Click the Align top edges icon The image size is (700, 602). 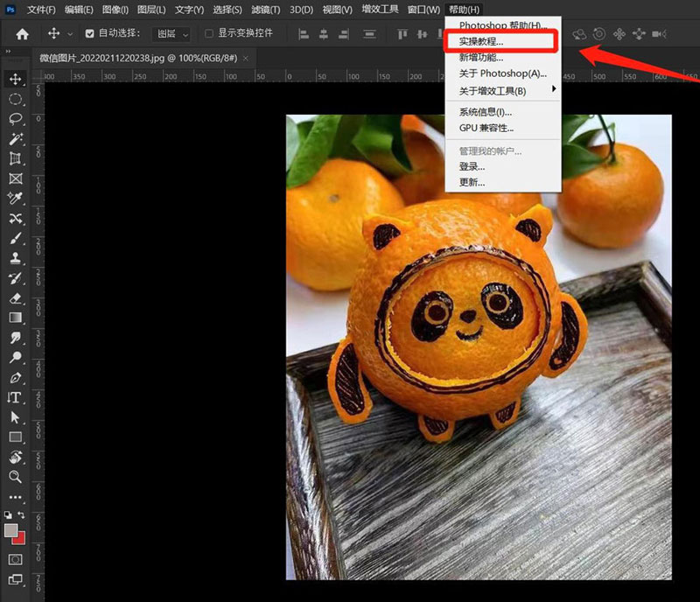(x=402, y=34)
